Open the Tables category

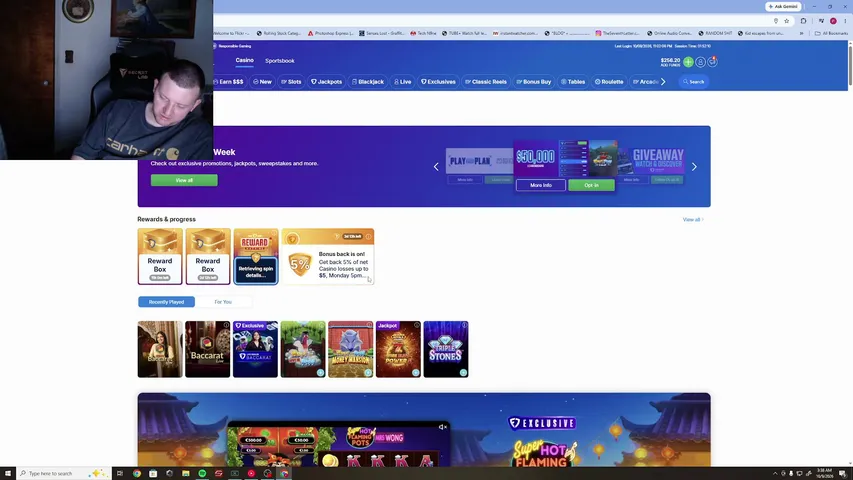573,82
